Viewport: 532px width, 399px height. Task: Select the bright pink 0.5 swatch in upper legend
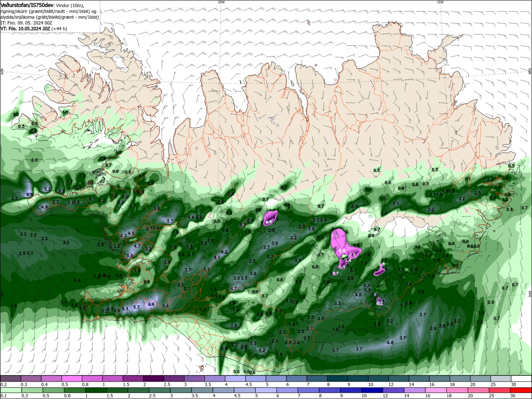(x=71, y=379)
